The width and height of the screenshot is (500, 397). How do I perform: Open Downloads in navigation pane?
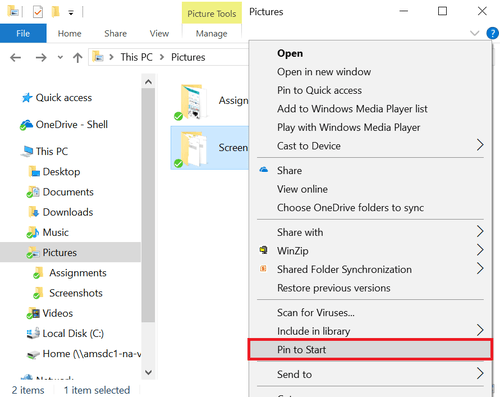(68, 212)
